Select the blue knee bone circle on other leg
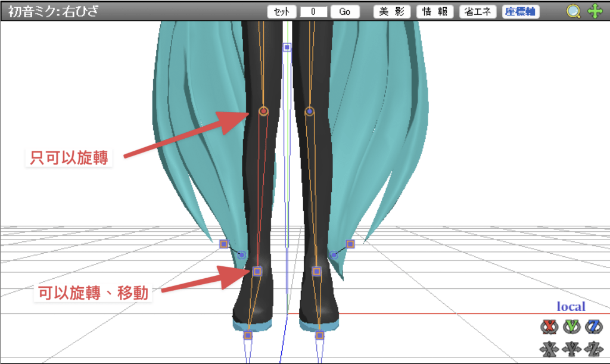The width and height of the screenshot is (610, 364). 309,111
